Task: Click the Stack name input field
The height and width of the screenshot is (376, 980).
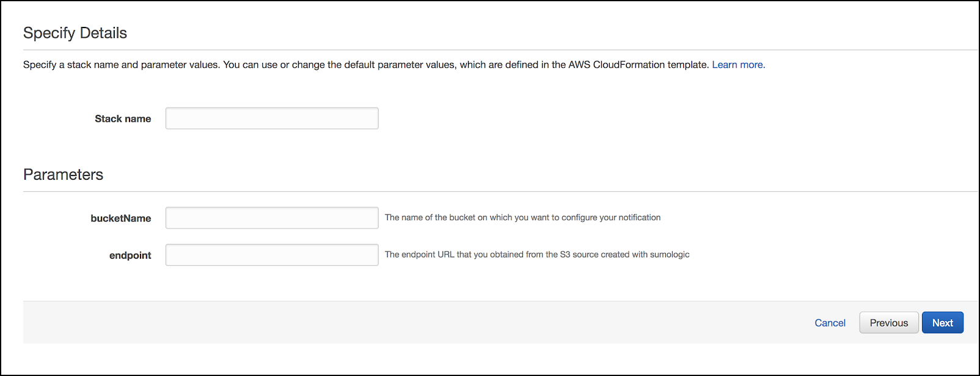Action: (272, 119)
